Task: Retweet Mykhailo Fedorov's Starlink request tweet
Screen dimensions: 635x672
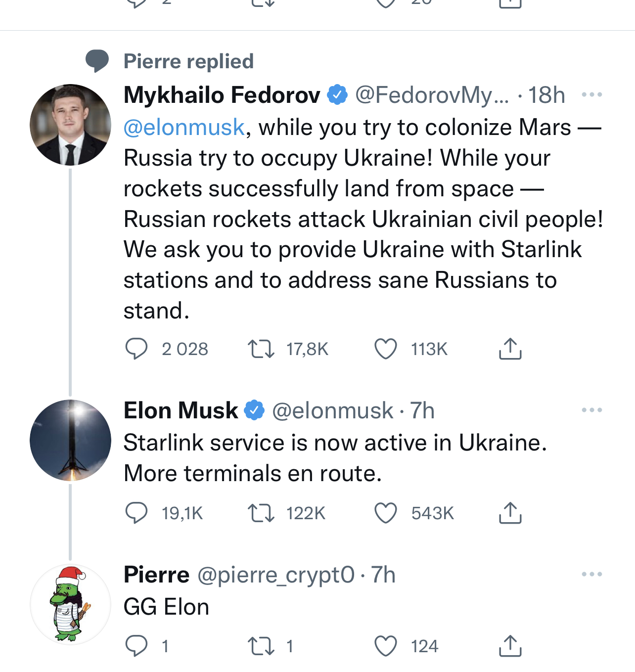Action: click(261, 349)
